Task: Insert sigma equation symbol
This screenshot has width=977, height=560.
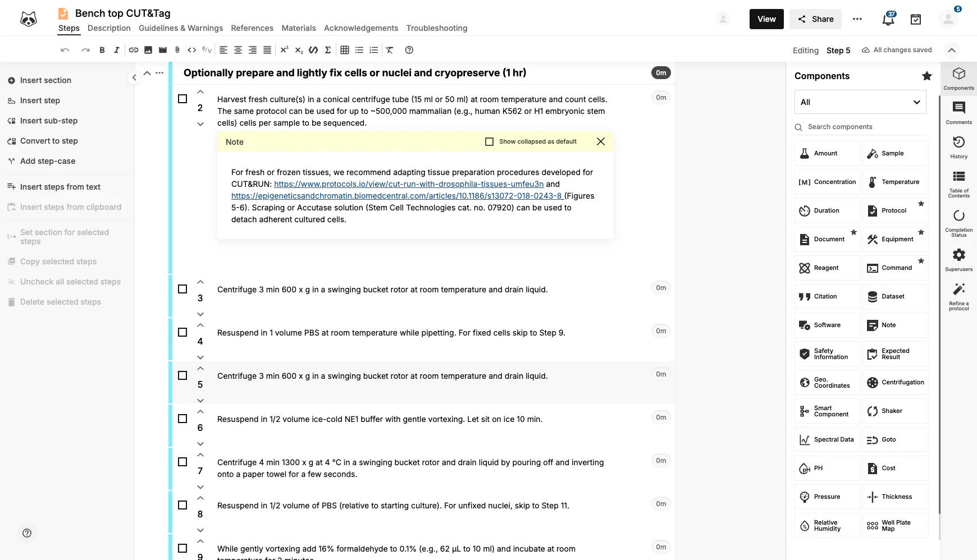Action: [x=328, y=50]
